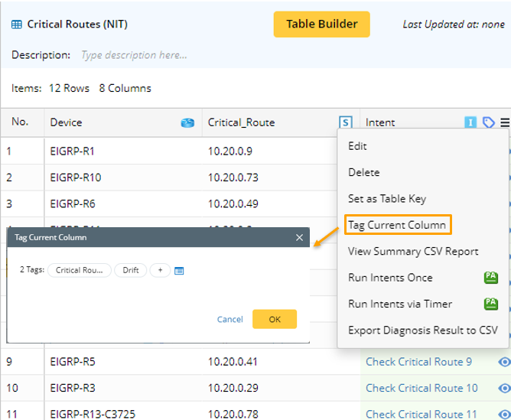Click the PA badge beside Run Intents via Timer
The width and height of the screenshot is (511, 420).
click(491, 304)
